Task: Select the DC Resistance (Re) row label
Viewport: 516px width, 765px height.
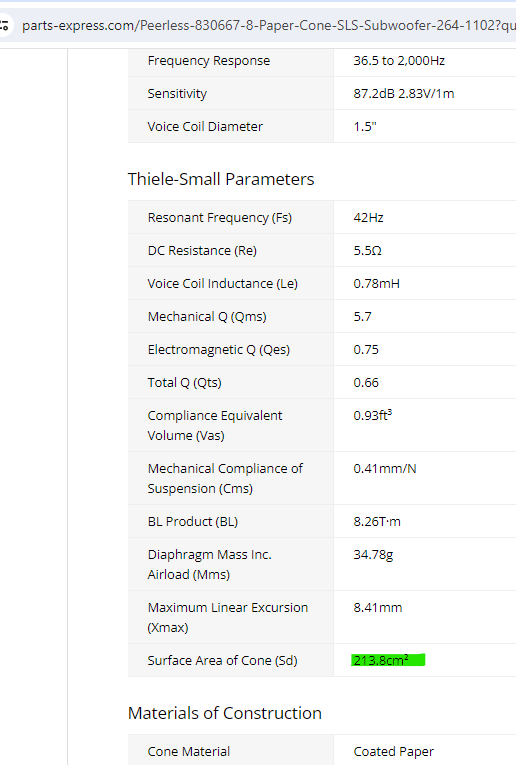Action: click(x=202, y=250)
